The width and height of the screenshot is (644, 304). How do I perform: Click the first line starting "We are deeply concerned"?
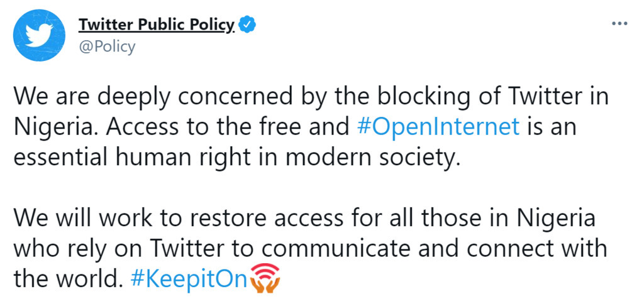coord(311,96)
